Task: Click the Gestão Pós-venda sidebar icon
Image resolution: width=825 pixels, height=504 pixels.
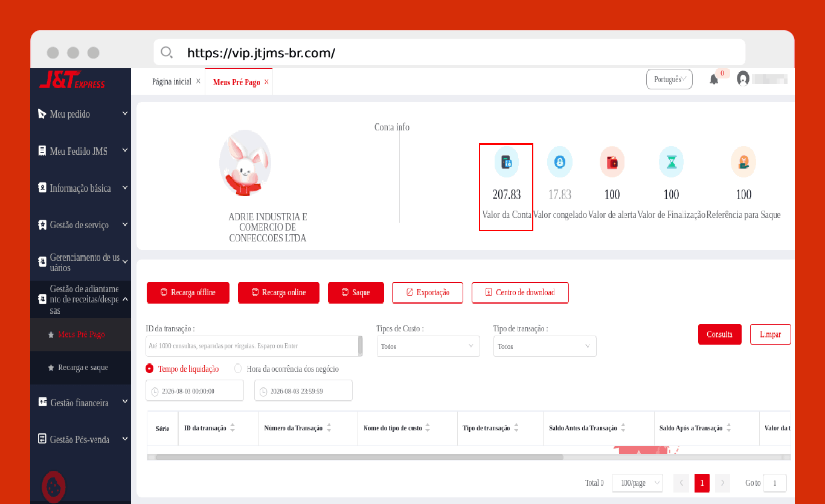Action: pyautogui.click(x=42, y=439)
